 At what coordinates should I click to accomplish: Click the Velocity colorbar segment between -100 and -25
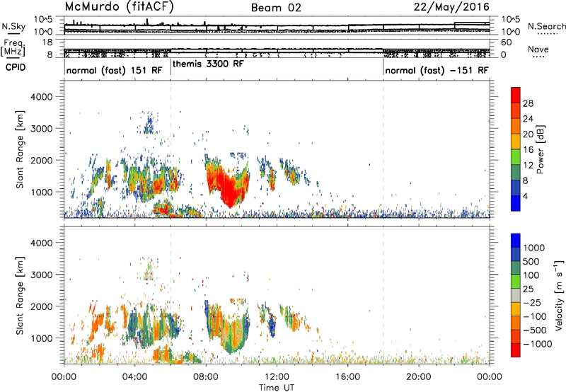[x=516, y=309]
